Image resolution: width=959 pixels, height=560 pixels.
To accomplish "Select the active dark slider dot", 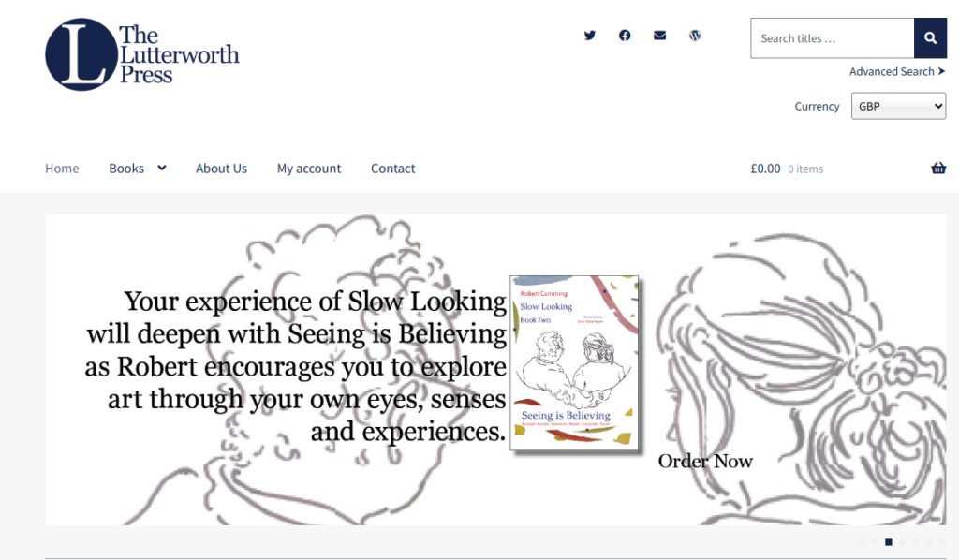I will [x=889, y=541].
